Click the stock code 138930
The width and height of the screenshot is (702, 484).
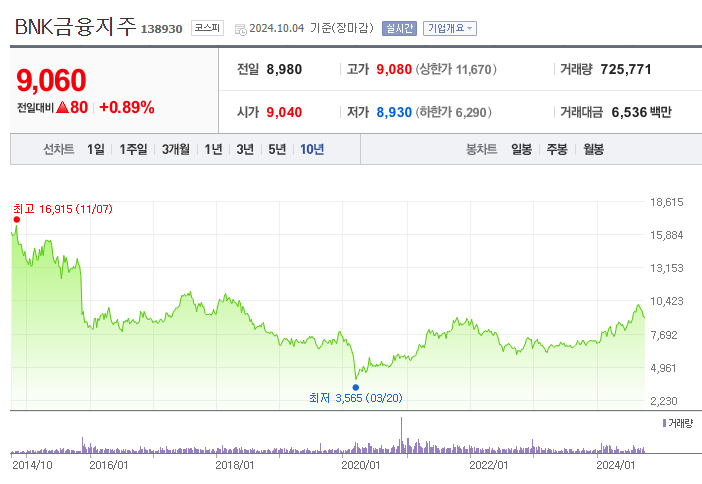[161, 29]
